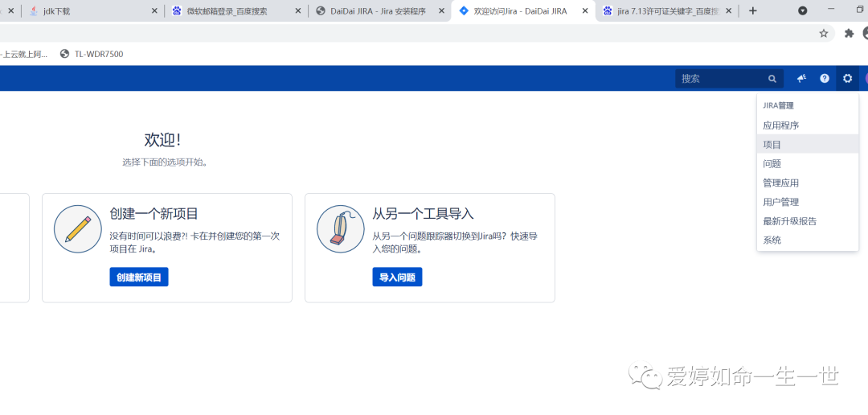Select 系统 in the admin menu

(x=808, y=240)
